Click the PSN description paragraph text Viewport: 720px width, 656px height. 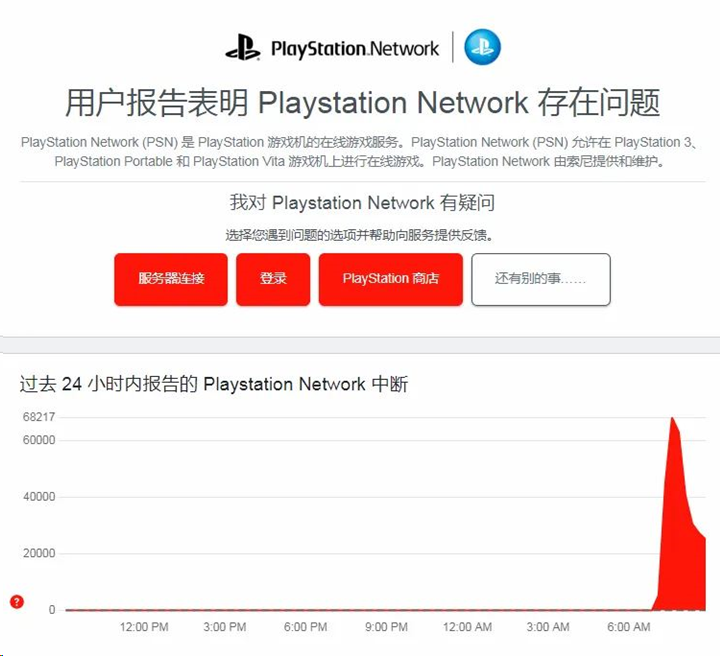pyautogui.click(x=360, y=152)
